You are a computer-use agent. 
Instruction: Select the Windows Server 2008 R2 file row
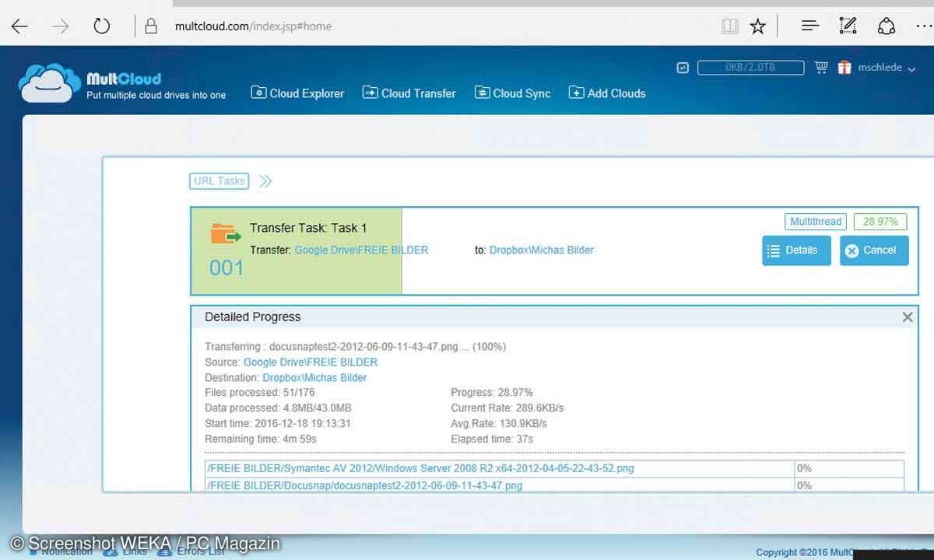(x=554, y=469)
